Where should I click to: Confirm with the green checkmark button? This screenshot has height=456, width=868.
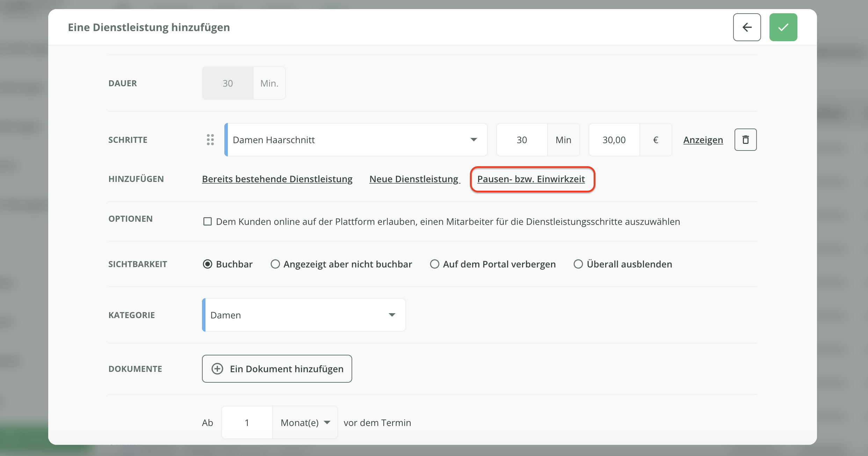coord(783,27)
